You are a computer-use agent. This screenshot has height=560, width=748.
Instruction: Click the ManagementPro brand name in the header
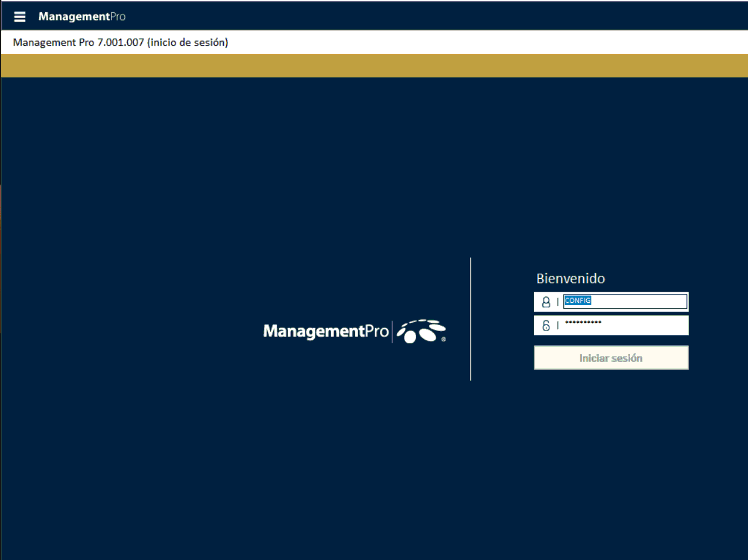[x=82, y=16]
